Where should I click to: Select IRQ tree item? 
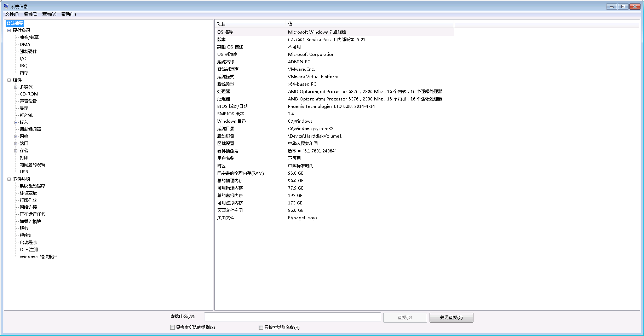click(x=23, y=66)
